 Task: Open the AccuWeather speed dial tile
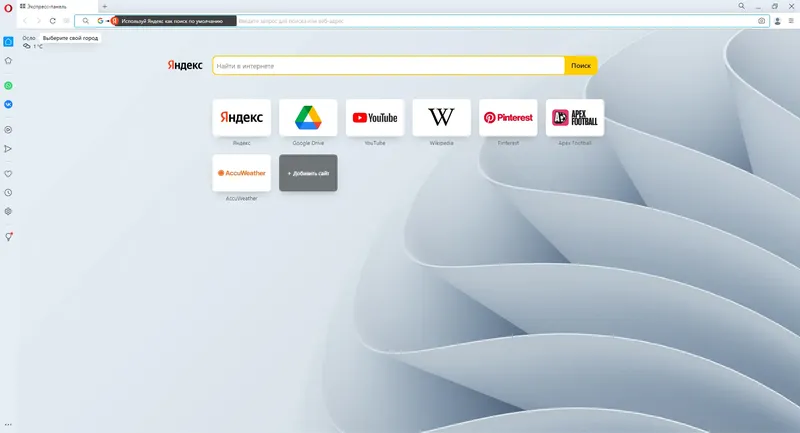coord(241,173)
